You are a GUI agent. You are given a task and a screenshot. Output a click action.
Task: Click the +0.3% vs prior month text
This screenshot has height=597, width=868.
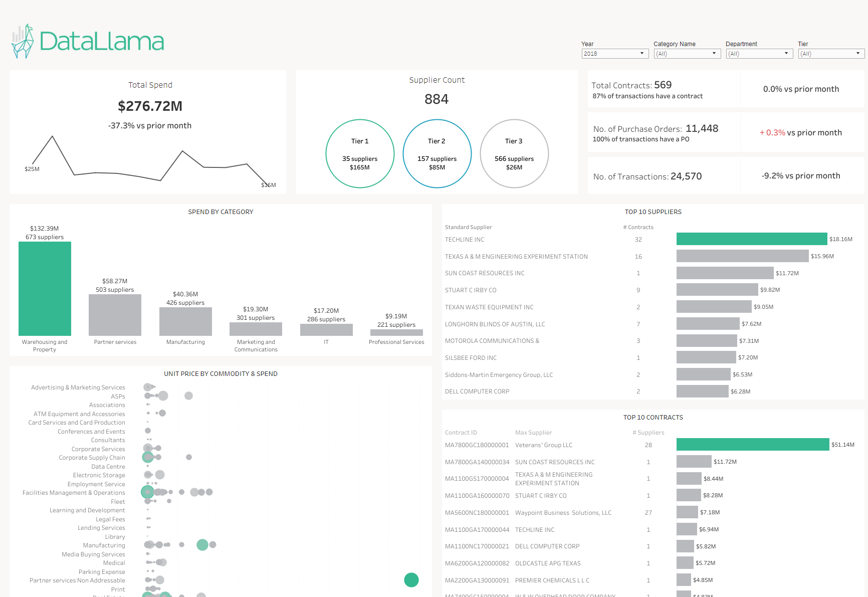pyautogui.click(x=801, y=132)
